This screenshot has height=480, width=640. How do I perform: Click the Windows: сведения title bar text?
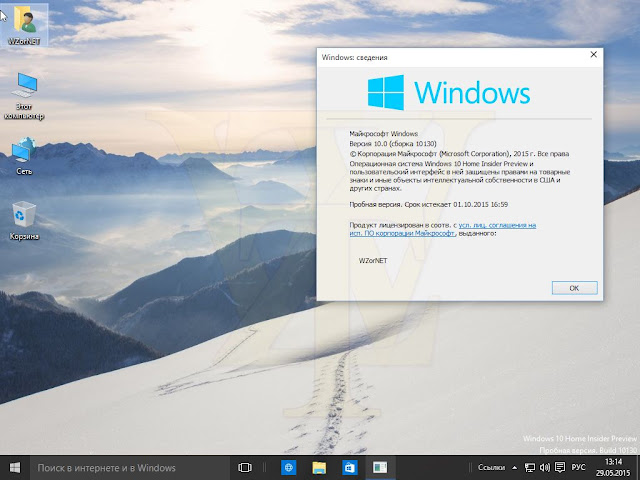point(354,57)
